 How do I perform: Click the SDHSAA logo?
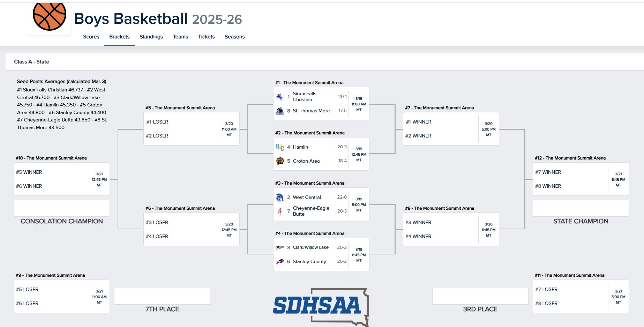point(320,306)
